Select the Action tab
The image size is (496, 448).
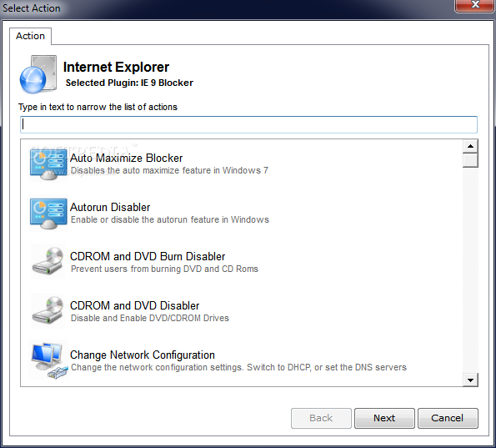pos(30,36)
